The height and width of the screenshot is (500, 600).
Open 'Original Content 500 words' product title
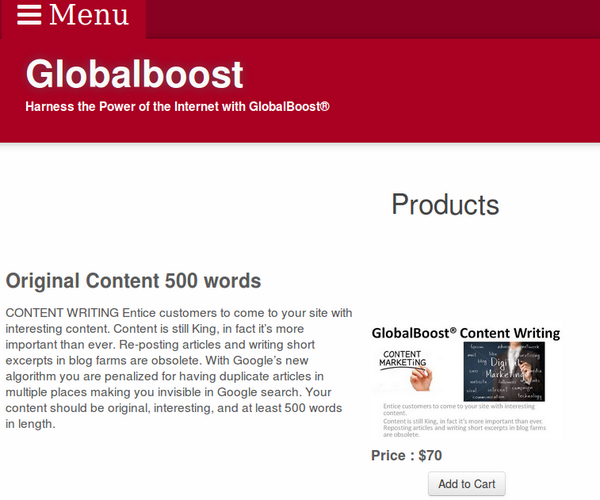133,280
